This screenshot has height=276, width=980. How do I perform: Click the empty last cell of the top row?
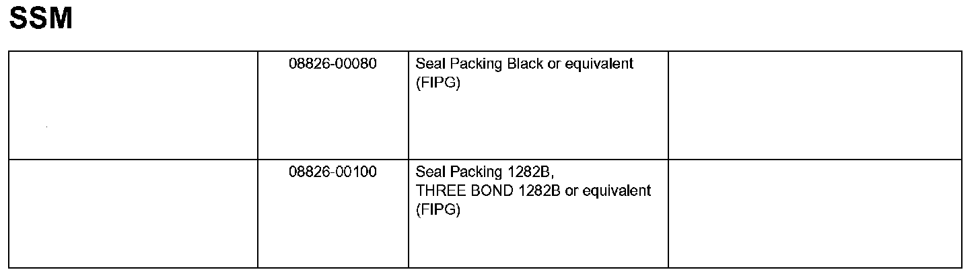tap(815, 105)
